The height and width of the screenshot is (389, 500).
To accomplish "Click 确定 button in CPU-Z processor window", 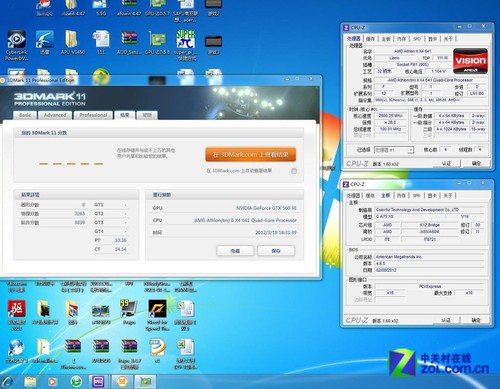I will [x=476, y=163].
